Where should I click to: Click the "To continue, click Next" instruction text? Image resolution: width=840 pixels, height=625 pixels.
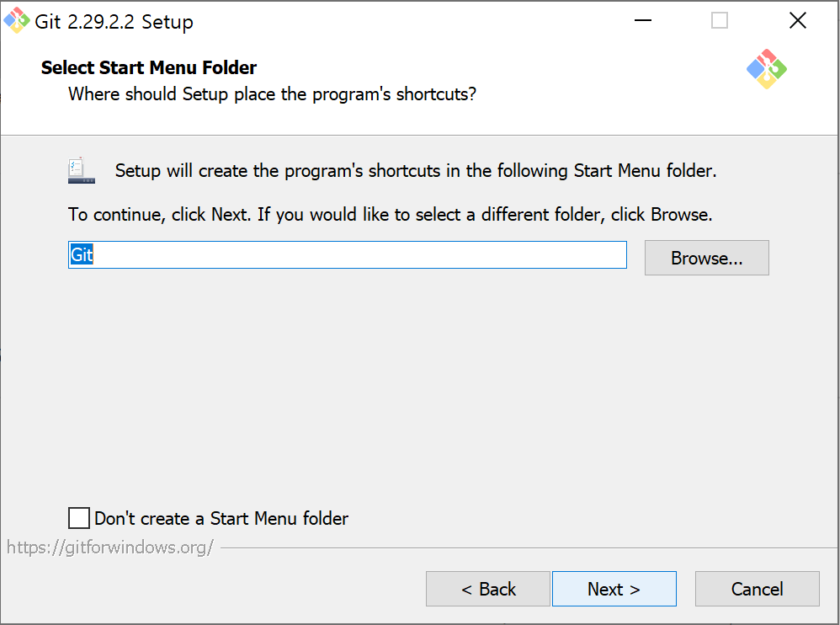click(390, 215)
